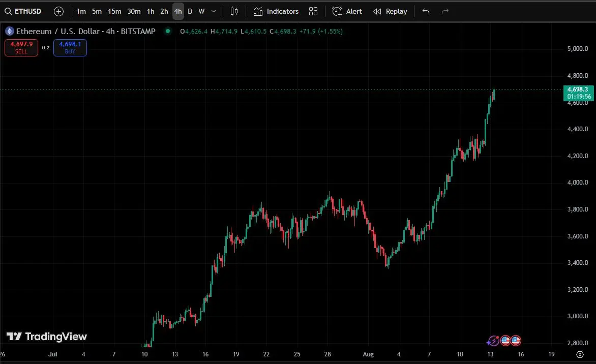Open the candlestick chart type selector
596x364 pixels.
(234, 11)
